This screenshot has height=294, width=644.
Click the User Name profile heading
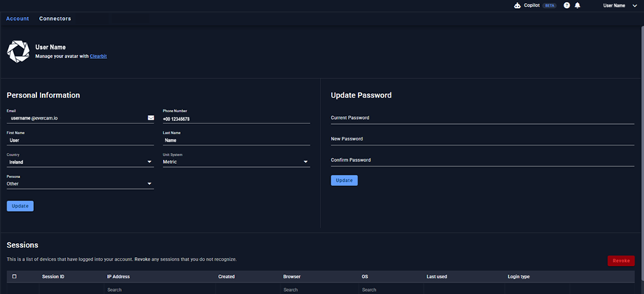click(x=50, y=47)
